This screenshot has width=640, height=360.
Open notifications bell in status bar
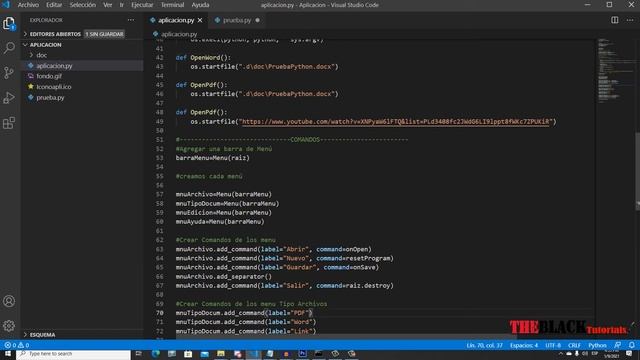(x=631, y=345)
